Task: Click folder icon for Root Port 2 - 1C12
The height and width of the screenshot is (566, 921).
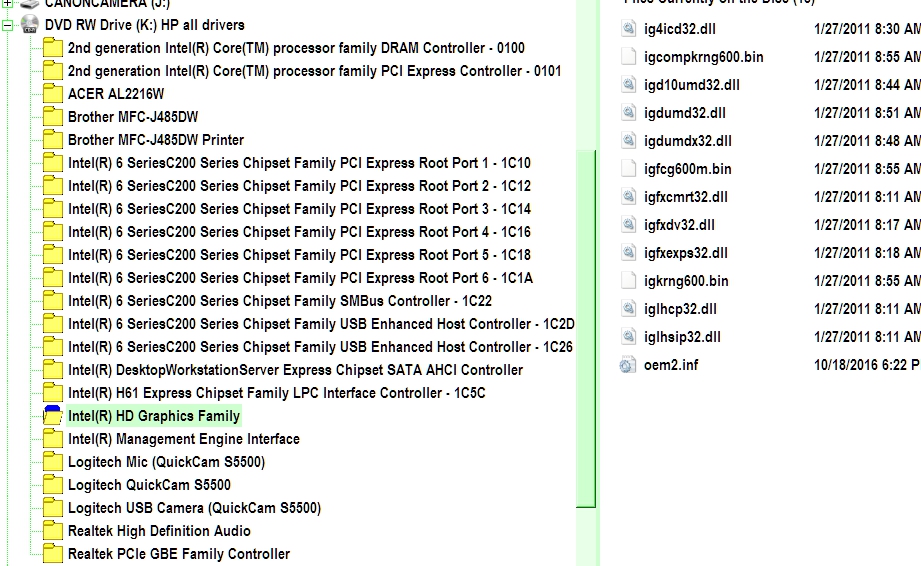Action: 52,186
